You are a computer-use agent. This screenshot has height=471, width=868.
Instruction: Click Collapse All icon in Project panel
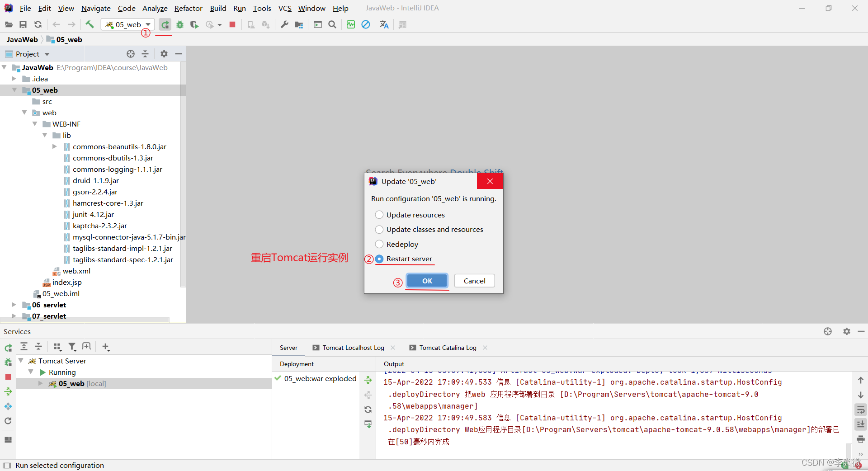point(145,54)
